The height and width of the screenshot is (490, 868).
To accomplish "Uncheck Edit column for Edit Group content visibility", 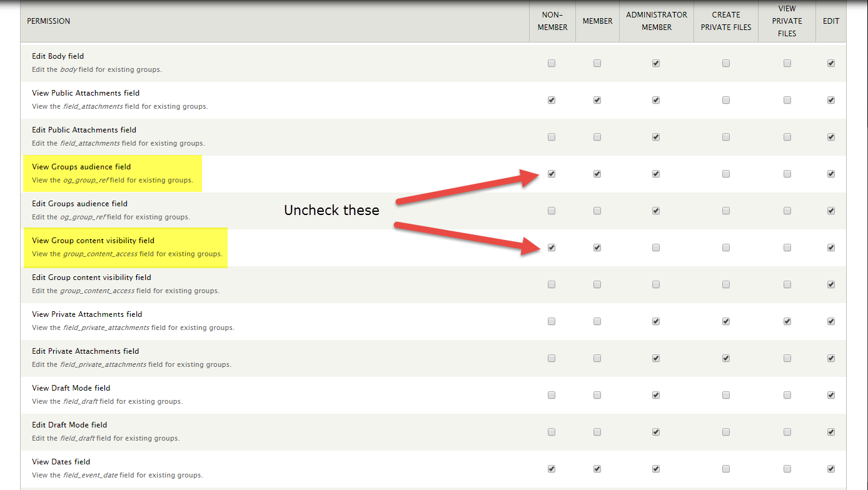I will [x=830, y=285].
